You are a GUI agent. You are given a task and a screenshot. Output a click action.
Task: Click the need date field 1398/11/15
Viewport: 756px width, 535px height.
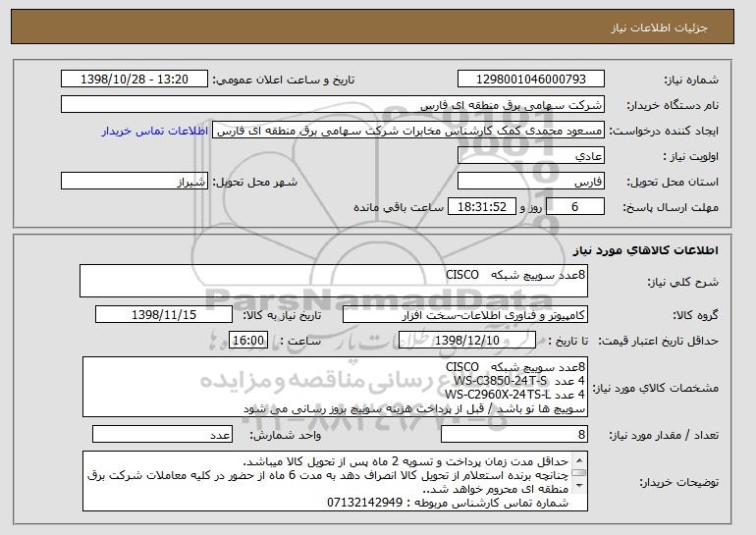click(164, 315)
